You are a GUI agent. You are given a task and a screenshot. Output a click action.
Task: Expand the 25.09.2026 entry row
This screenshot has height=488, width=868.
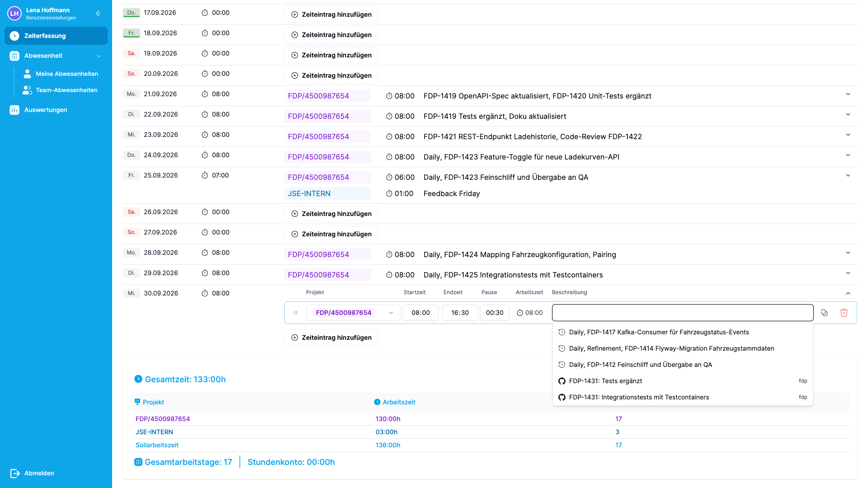point(848,175)
